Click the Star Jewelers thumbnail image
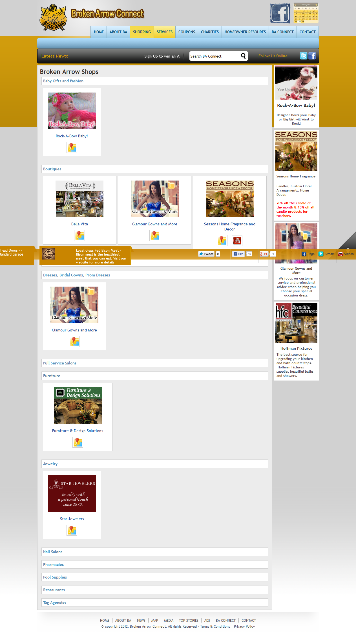356x644 pixels. (x=72, y=494)
